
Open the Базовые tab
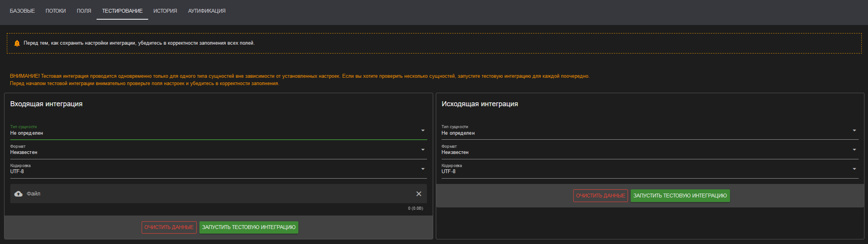22,11
